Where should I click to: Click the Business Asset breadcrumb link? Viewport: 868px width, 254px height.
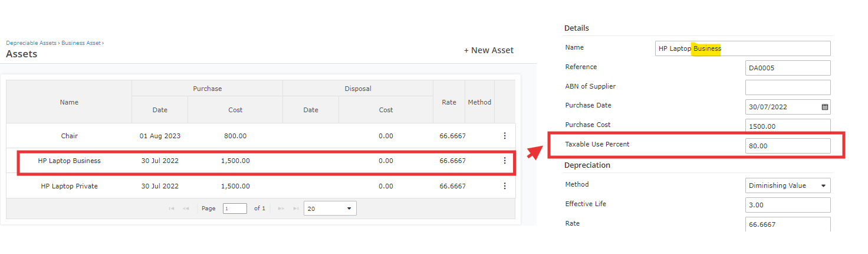[x=81, y=43]
